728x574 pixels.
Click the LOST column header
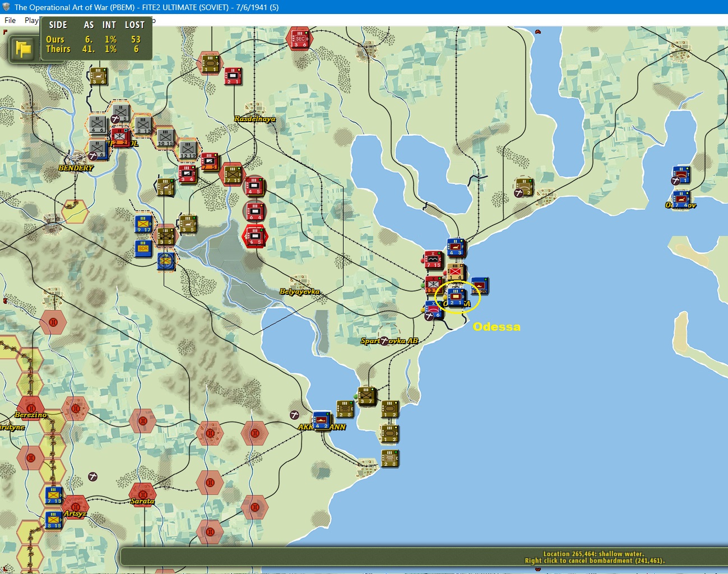point(135,25)
